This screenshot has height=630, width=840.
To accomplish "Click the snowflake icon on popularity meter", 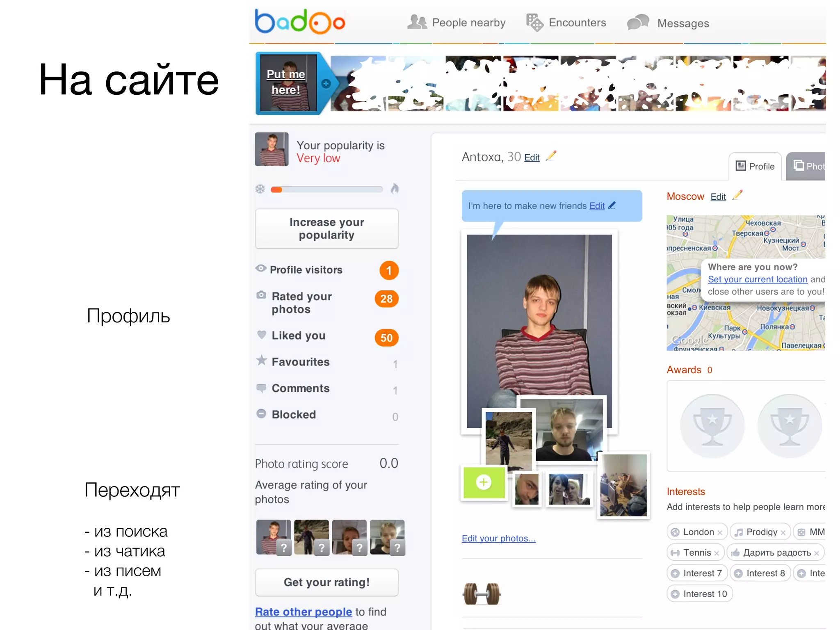I will tap(260, 189).
